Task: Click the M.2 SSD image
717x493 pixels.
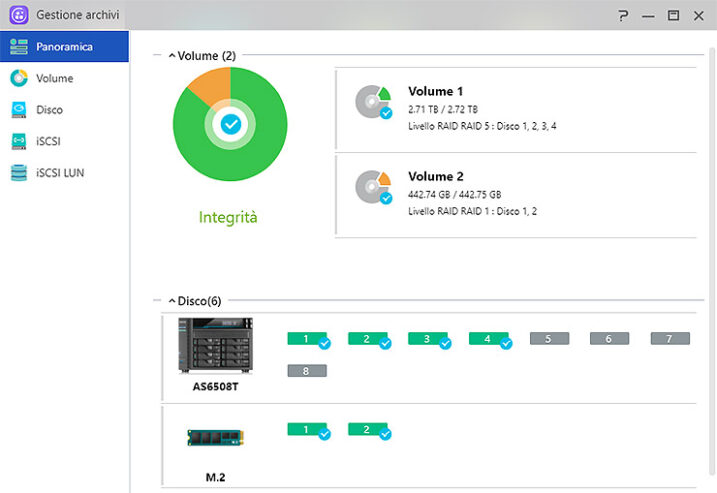Action: 215,436
